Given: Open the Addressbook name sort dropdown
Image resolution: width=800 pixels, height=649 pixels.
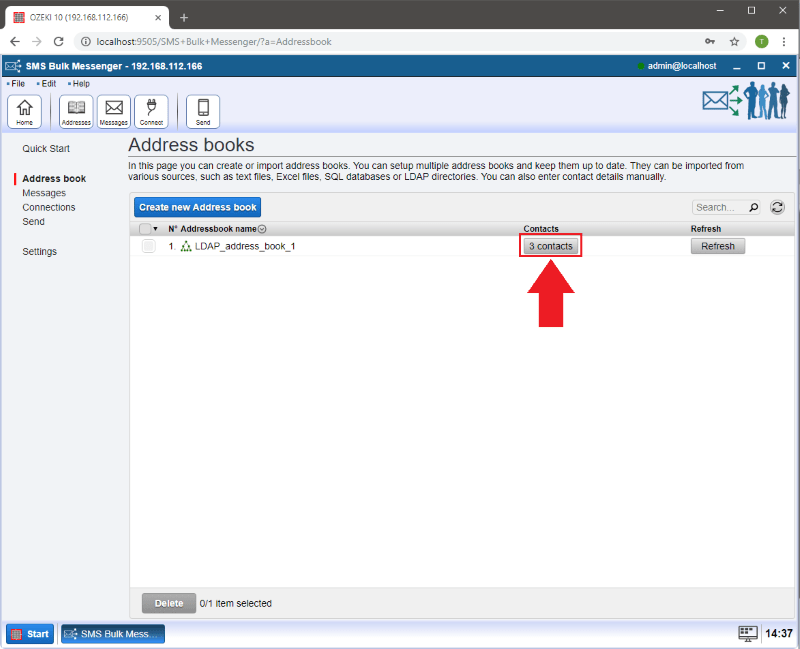Looking at the screenshot, I should pyautogui.click(x=261, y=228).
